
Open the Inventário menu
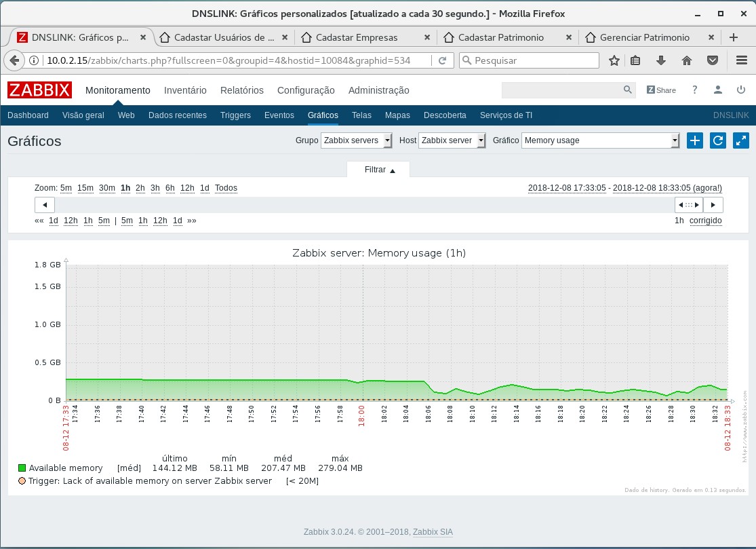[185, 90]
